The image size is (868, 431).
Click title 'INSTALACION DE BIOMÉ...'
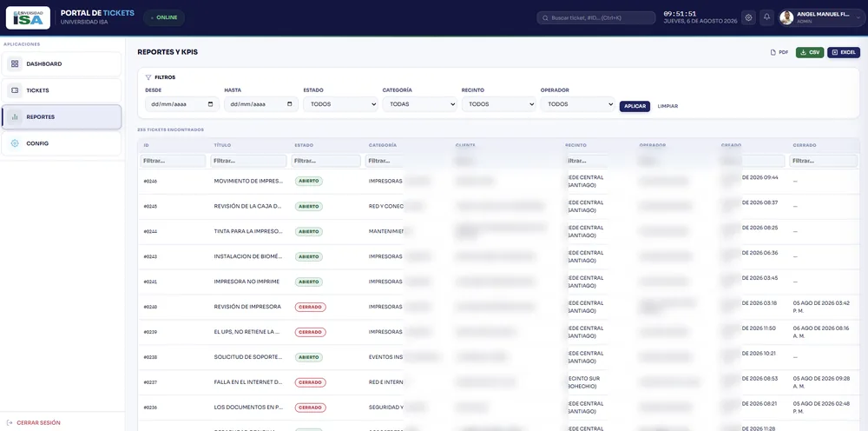[248, 256]
